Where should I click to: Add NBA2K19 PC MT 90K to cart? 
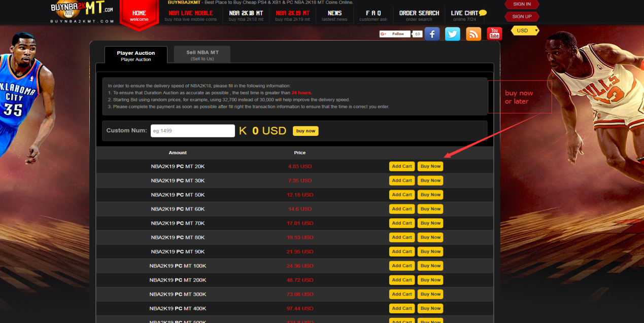402,252
